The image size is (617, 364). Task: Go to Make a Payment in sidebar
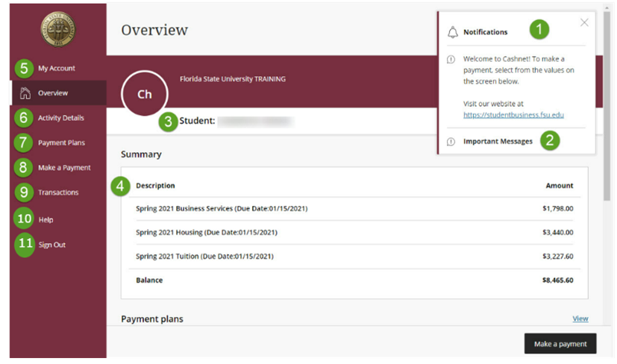pos(64,168)
